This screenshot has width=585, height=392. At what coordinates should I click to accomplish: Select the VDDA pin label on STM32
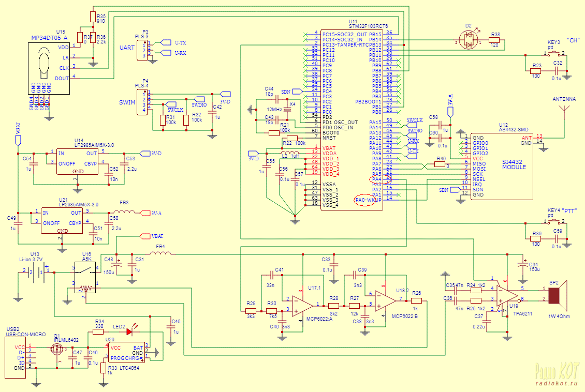point(329,153)
